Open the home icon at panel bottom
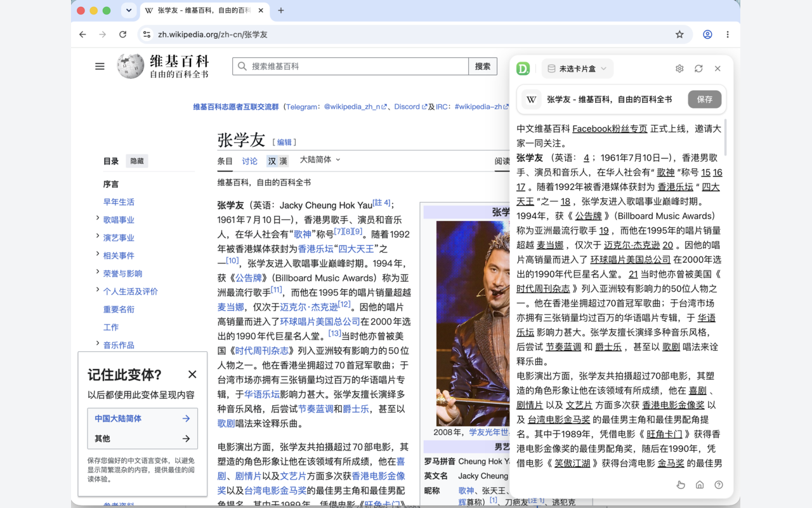The image size is (812, 508). click(x=700, y=485)
